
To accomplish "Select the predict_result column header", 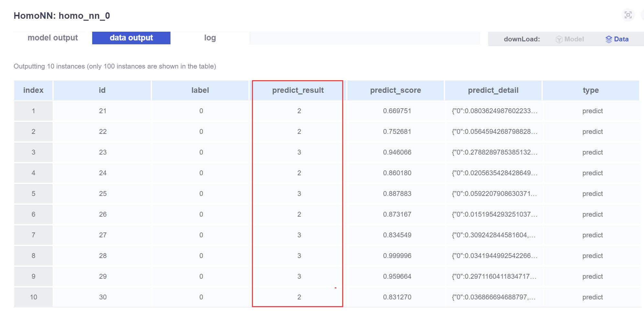I will [x=298, y=91].
